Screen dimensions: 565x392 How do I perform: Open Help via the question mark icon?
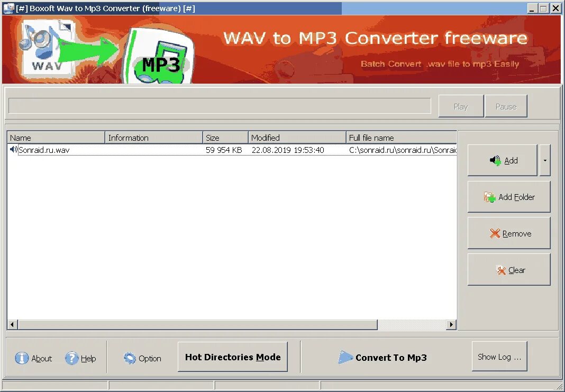72,358
